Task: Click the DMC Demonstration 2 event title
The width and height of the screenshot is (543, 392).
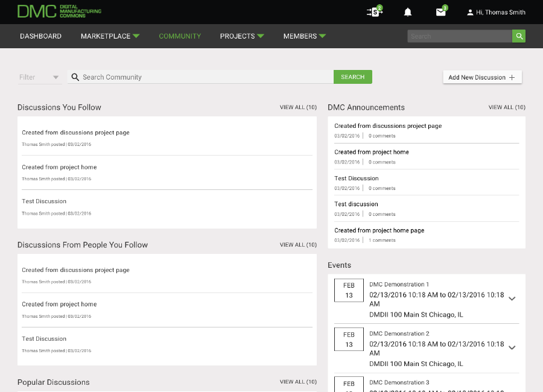Action: tap(399, 334)
